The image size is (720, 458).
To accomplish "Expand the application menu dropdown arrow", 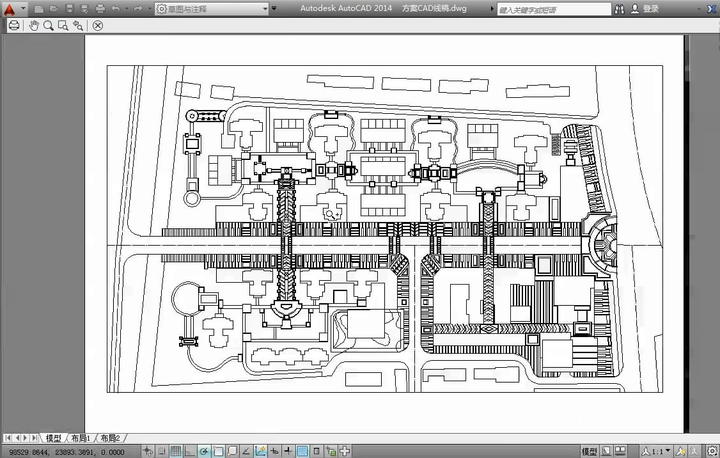I will 23,9.
